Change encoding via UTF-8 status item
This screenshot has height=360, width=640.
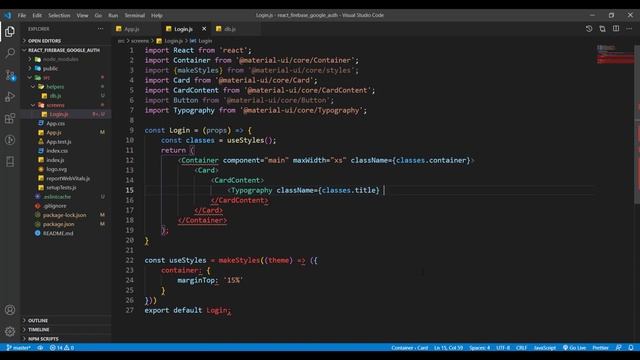click(x=503, y=348)
